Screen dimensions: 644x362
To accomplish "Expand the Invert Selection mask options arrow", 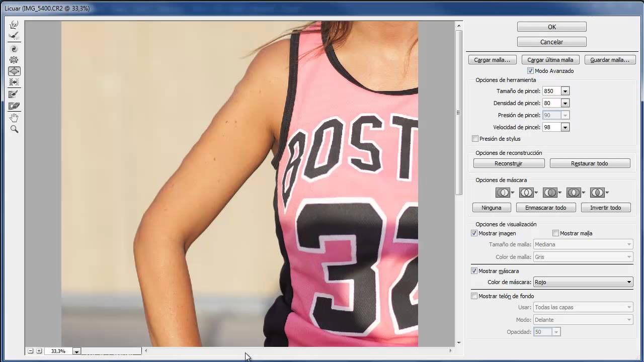I will click(607, 193).
